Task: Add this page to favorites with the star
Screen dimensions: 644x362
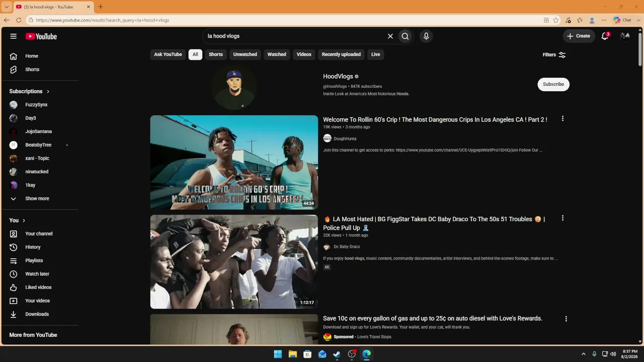Action: 556,20
